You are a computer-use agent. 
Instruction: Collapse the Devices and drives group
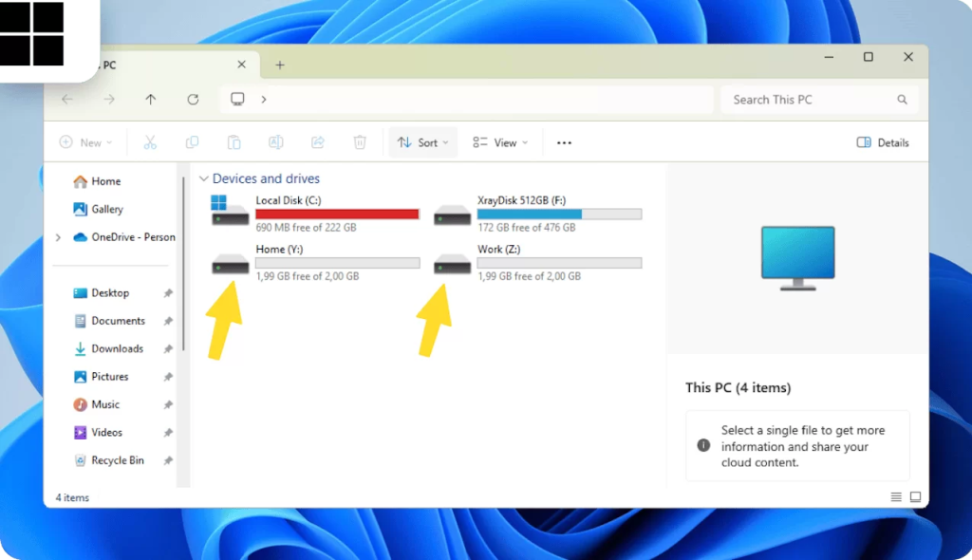click(x=203, y=178)
